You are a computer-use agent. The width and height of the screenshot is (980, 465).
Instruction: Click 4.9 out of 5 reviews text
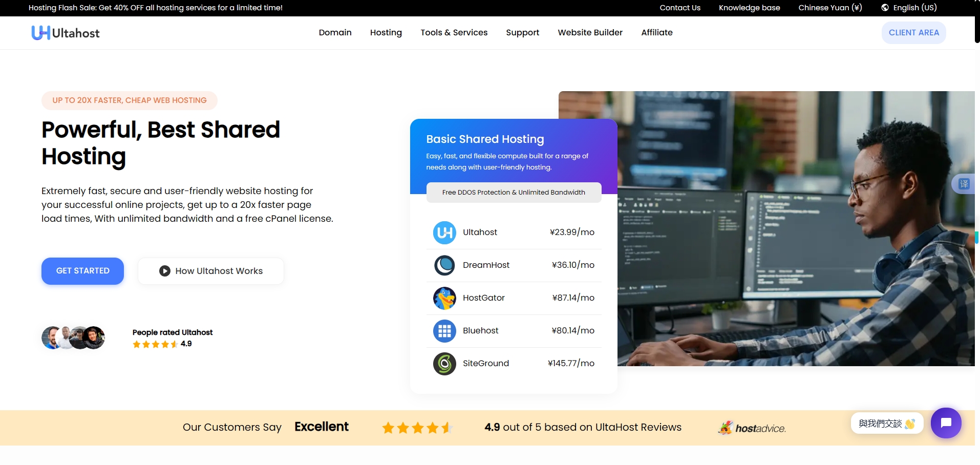pos(583,427)
